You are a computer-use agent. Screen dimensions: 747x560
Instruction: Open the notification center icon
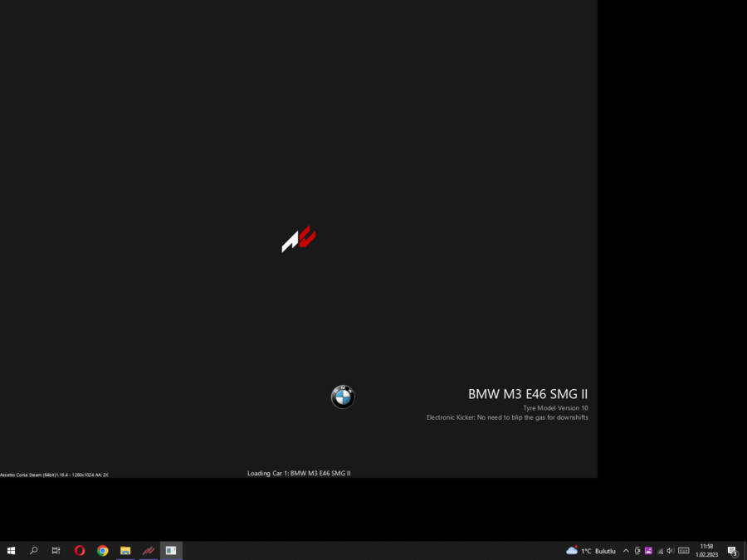click(x=733, y=551)
